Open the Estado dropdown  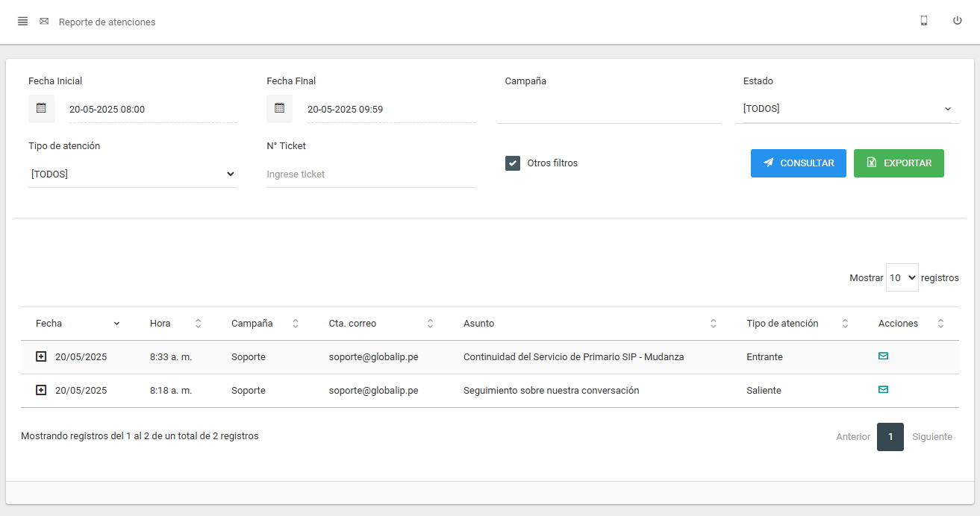tap(846, 109)
